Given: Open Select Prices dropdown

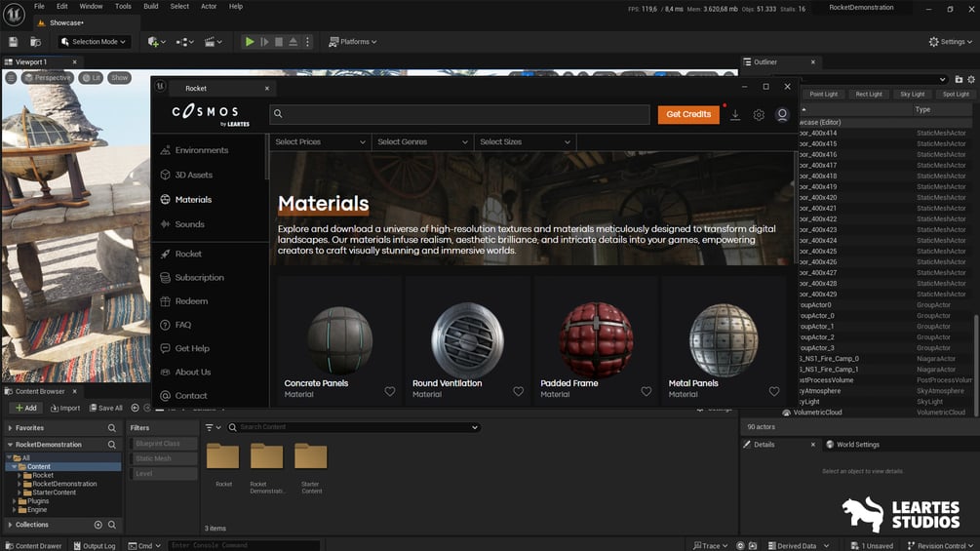Looking at the screenshot, I should click(x=321, y=142).
